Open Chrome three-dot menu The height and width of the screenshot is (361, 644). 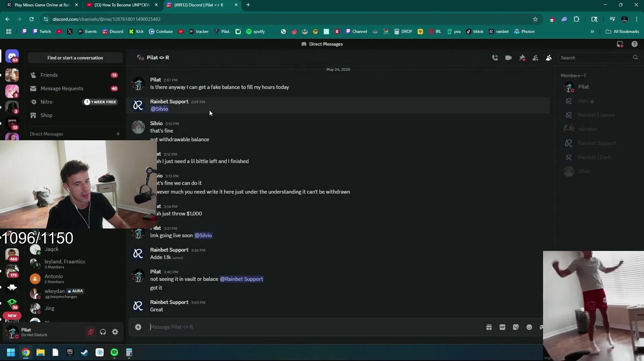(637, 19)
